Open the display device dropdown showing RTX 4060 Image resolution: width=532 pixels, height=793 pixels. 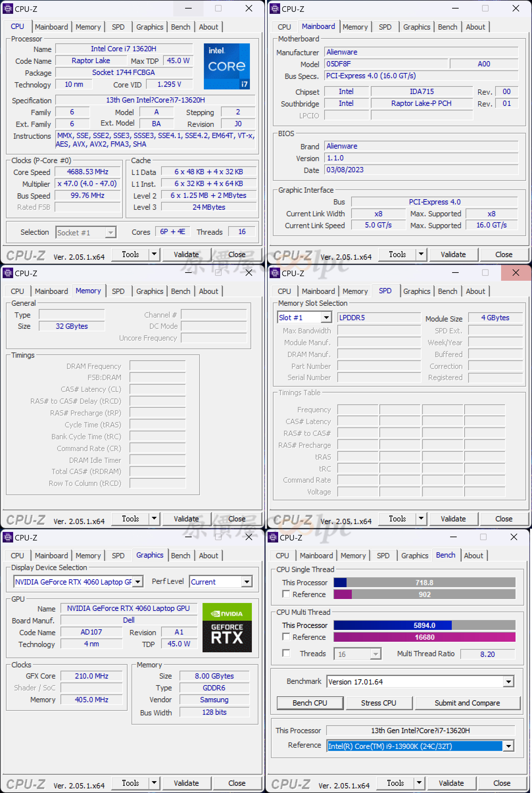[78, 582]
